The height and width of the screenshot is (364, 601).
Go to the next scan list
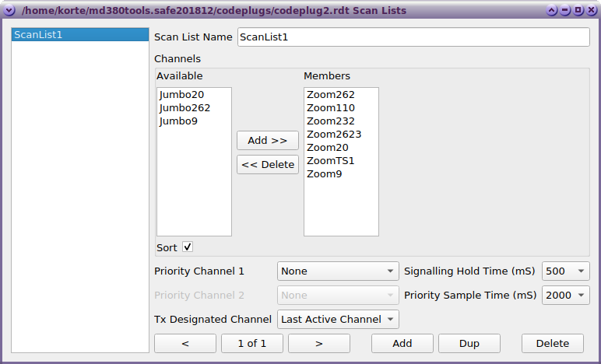click(318, 344)
